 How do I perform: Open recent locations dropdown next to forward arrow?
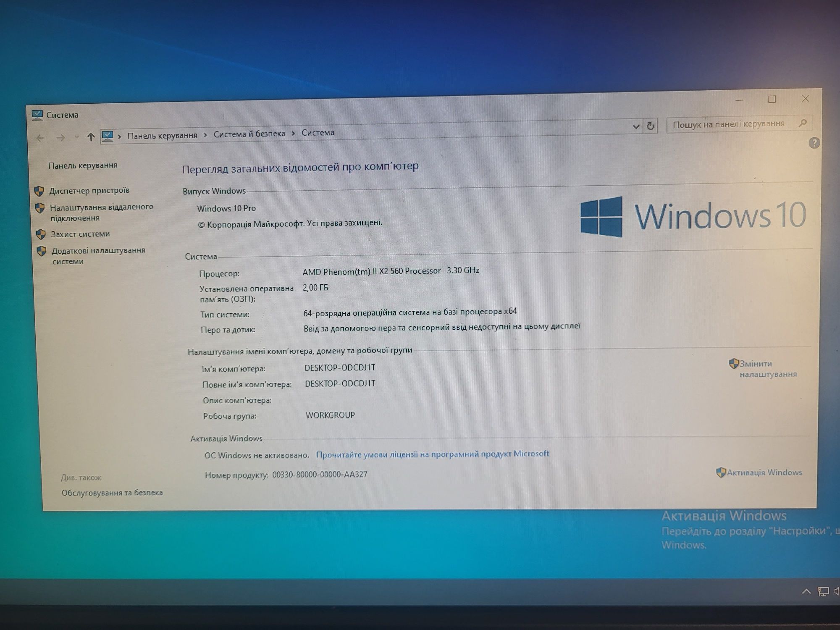(x=76, y=137)
